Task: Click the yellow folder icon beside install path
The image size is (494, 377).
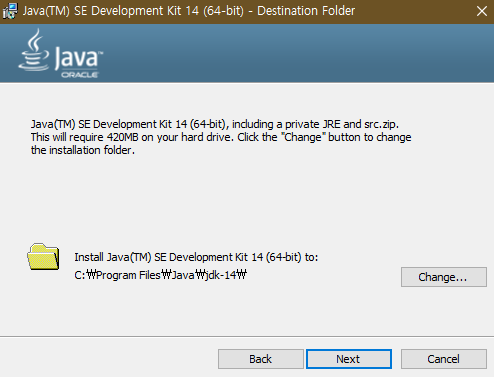Action: coord(43,256)
